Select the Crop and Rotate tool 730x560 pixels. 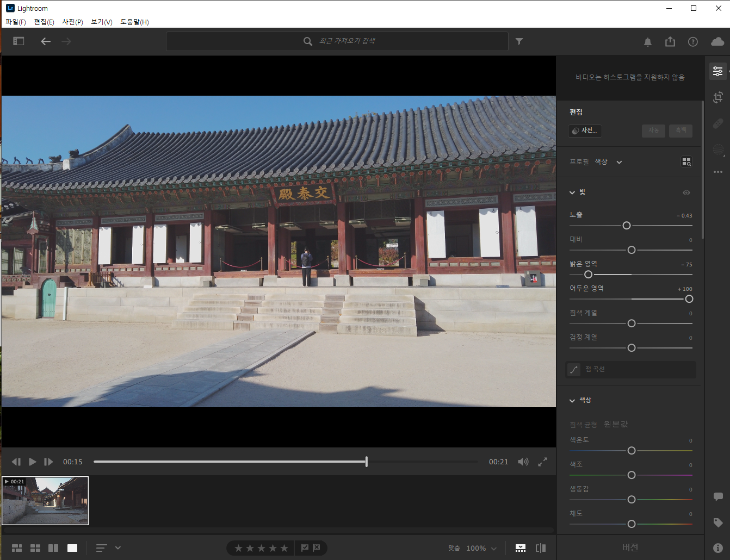pyautogui.click(x=718, y=97)
